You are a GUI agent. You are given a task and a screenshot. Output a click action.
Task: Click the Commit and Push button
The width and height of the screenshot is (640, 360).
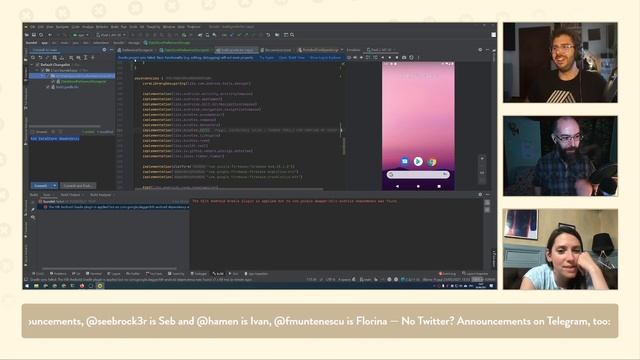click(x=78, y=186)
